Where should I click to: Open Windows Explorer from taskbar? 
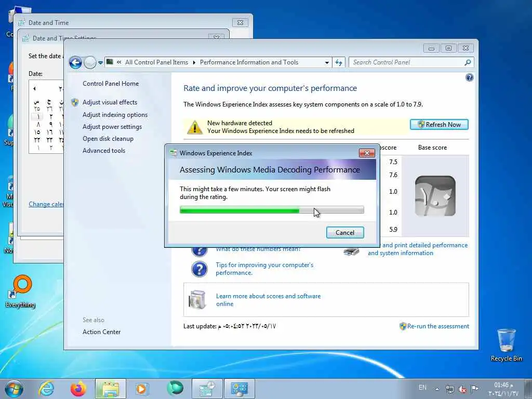point(111,389)
